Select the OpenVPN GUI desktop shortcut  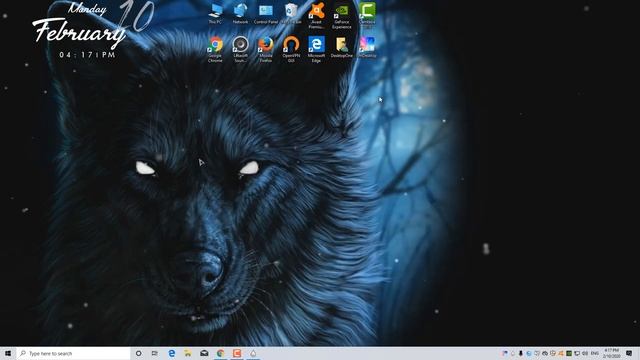click(291, 49)
